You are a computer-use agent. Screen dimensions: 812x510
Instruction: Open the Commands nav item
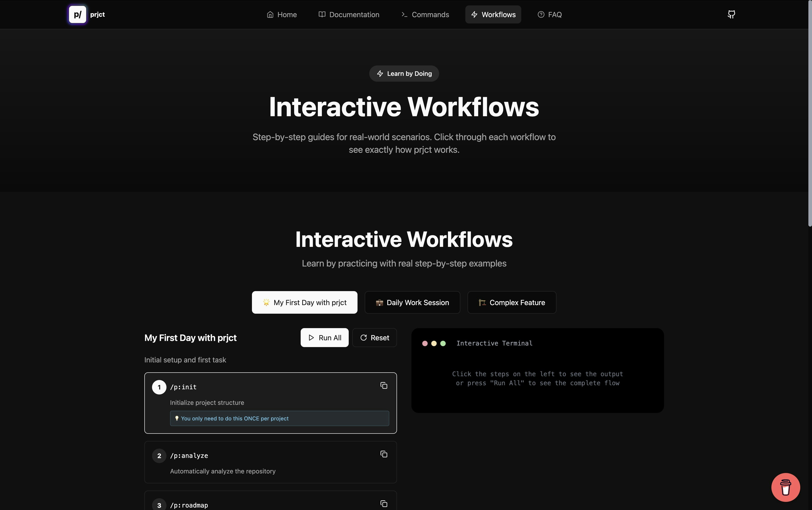tap(425, 14)
